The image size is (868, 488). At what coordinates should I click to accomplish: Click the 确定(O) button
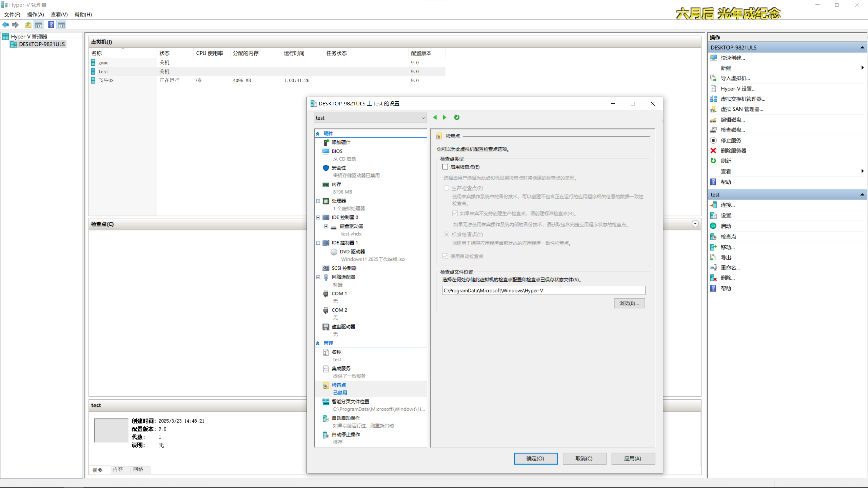(x=535, y=459)
